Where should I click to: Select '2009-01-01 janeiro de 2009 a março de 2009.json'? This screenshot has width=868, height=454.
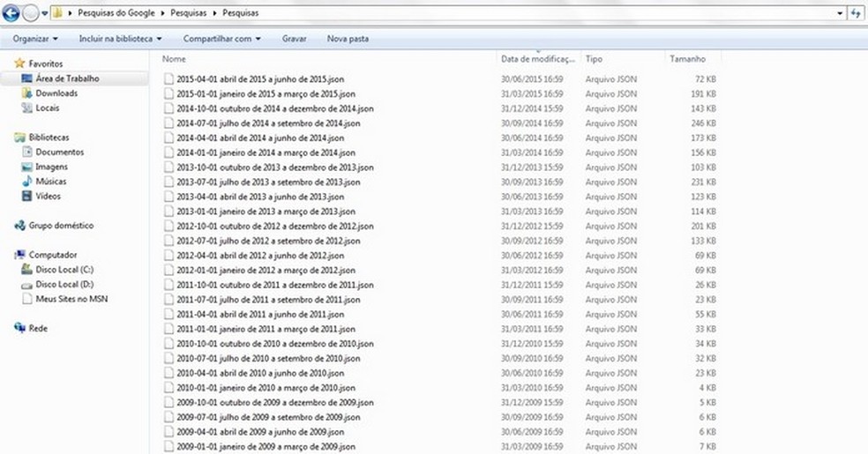(x=266, y=446)
